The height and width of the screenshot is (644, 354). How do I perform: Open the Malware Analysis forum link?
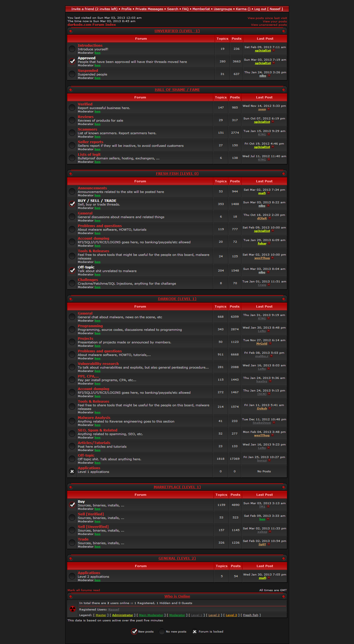(94, 418)
